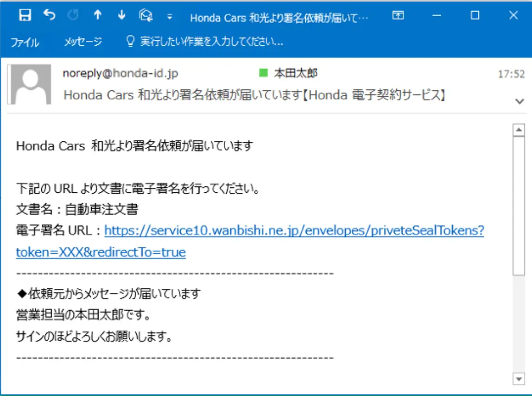Click the text 文書名：自動車注文書
This screenshot has height=396, width=532.
click(x=77, y=209)
